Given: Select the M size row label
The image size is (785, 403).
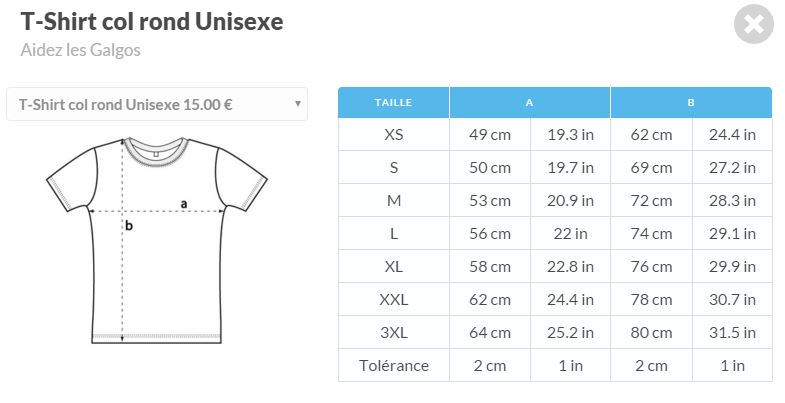Looking at the screenshot, I should pos(394,201).
